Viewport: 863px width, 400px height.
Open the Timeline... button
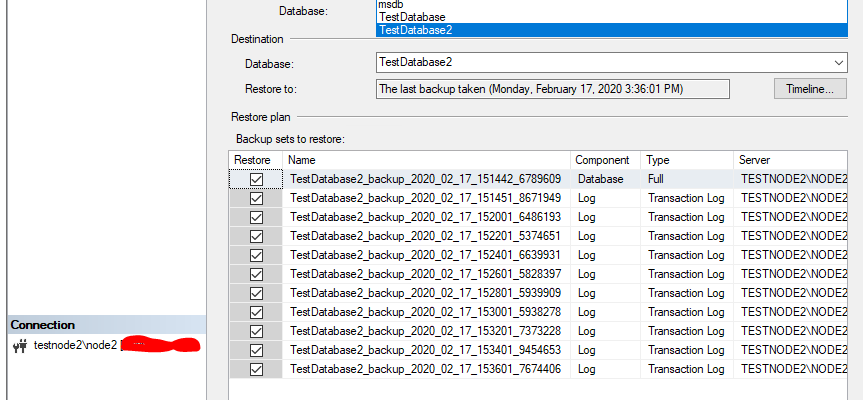pos(809,89)
